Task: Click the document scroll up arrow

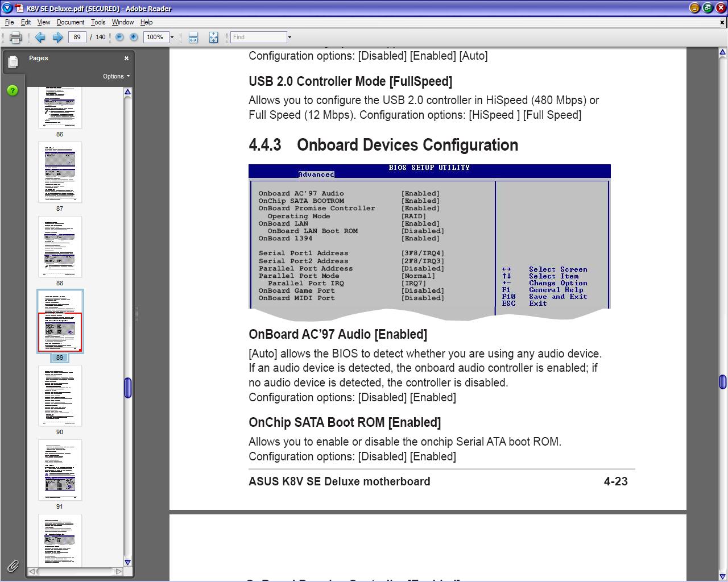Action: click(x=722, y=53)
